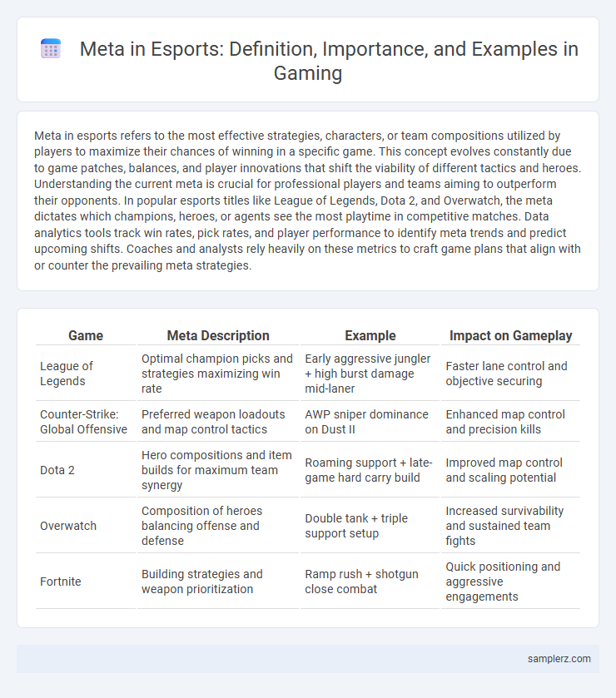Click 'Roaming support + late-game hard carry' cell
This screenshot has width=616, height=698.
click(x=370, y=470)
